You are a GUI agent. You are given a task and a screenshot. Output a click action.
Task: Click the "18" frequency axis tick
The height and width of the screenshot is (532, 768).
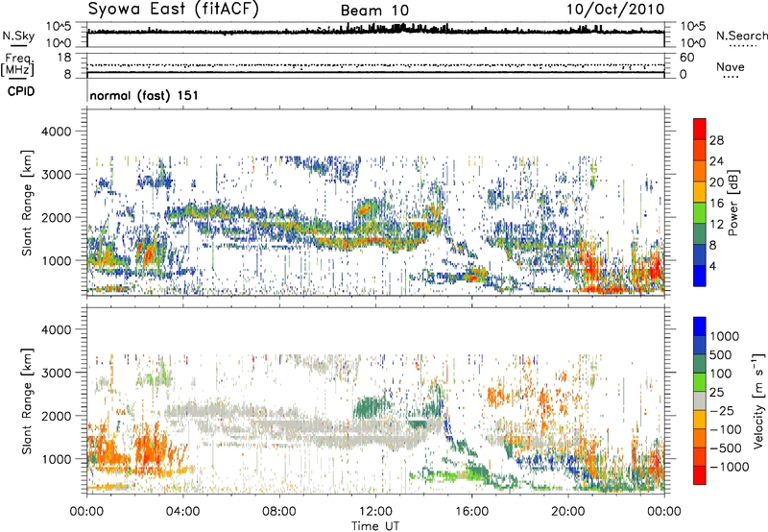[x=64, y=58]
